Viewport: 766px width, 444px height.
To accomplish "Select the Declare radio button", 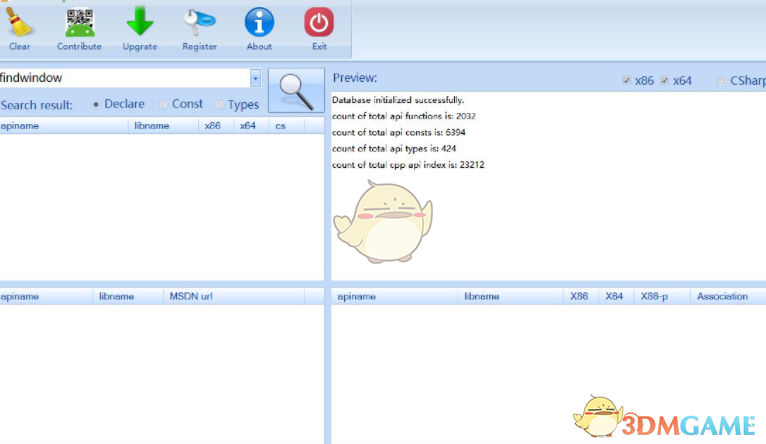I will [96, 104].
